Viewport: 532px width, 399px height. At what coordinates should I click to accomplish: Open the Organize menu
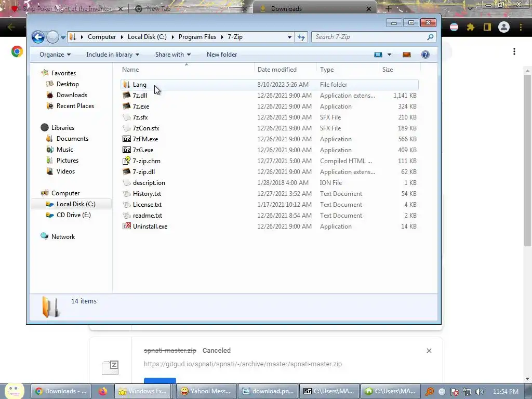point(55,55)
